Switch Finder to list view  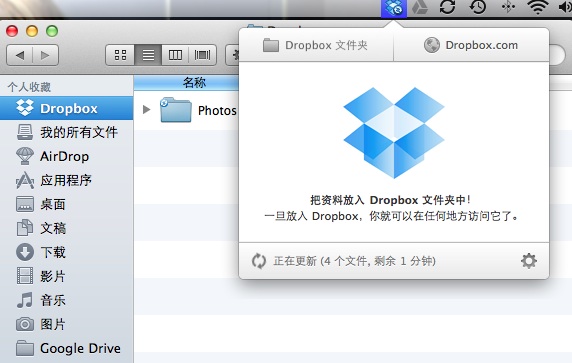click(148, 55)
